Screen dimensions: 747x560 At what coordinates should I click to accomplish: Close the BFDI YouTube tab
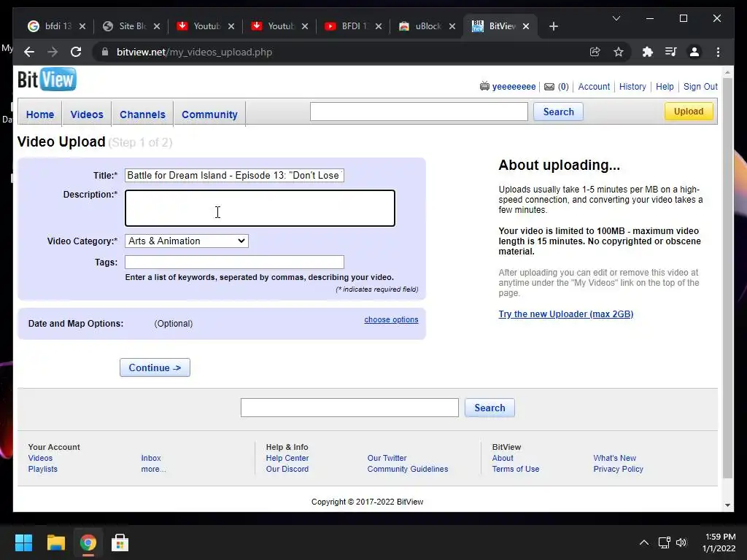click(379, 26)
